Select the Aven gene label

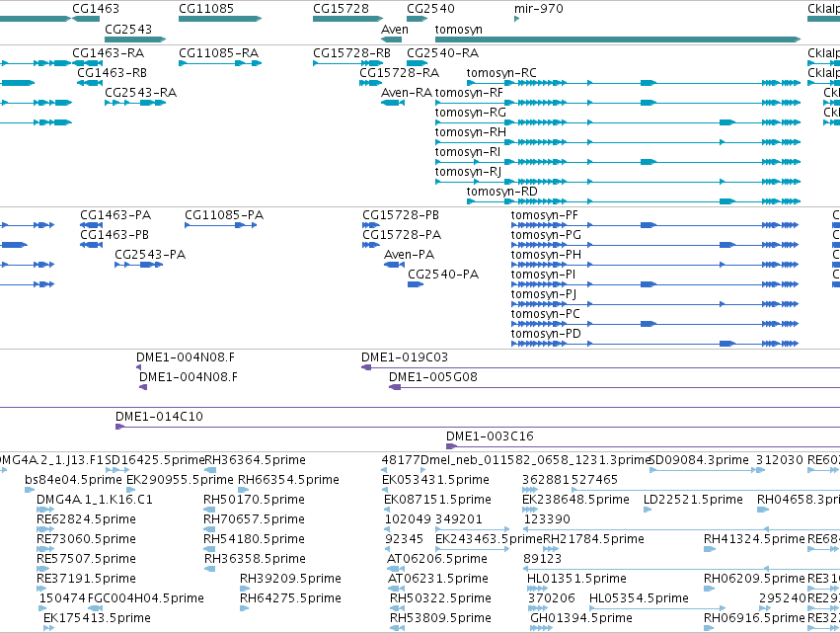coord(394,29)
